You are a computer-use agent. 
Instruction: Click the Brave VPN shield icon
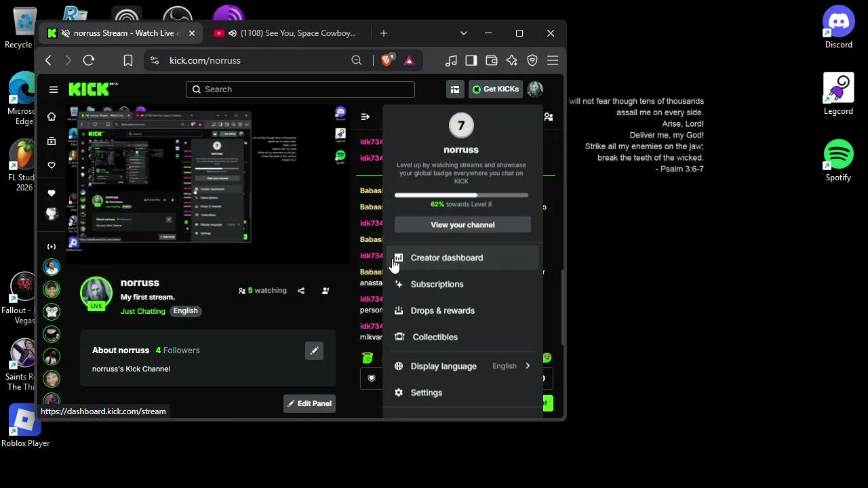532,60
